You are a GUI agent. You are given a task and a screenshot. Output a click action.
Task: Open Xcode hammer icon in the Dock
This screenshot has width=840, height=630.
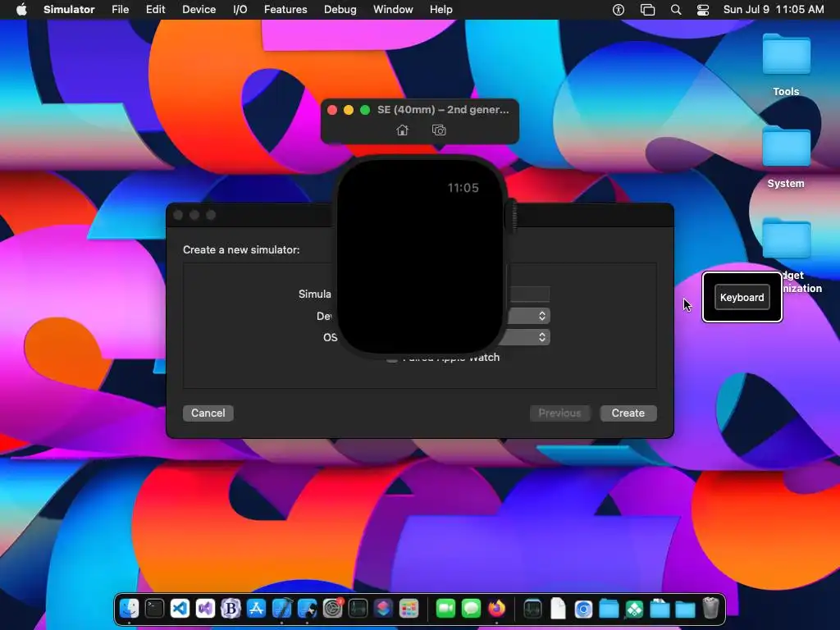282,609
